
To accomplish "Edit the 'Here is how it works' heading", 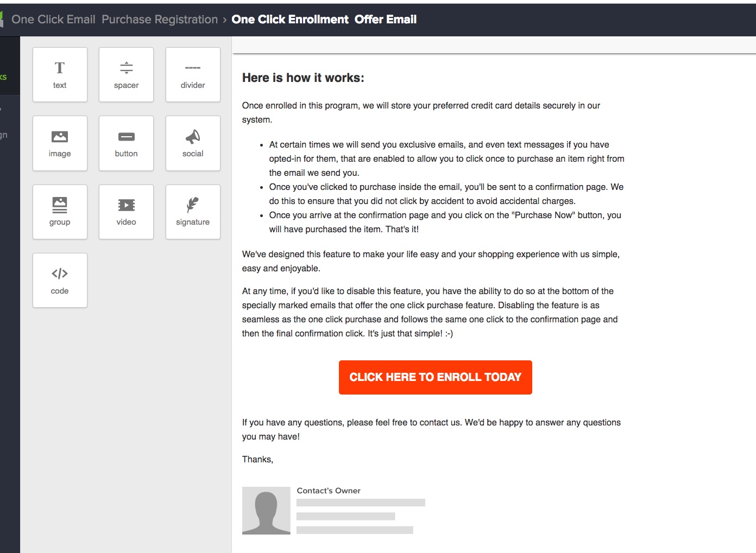I will point(303,78).
